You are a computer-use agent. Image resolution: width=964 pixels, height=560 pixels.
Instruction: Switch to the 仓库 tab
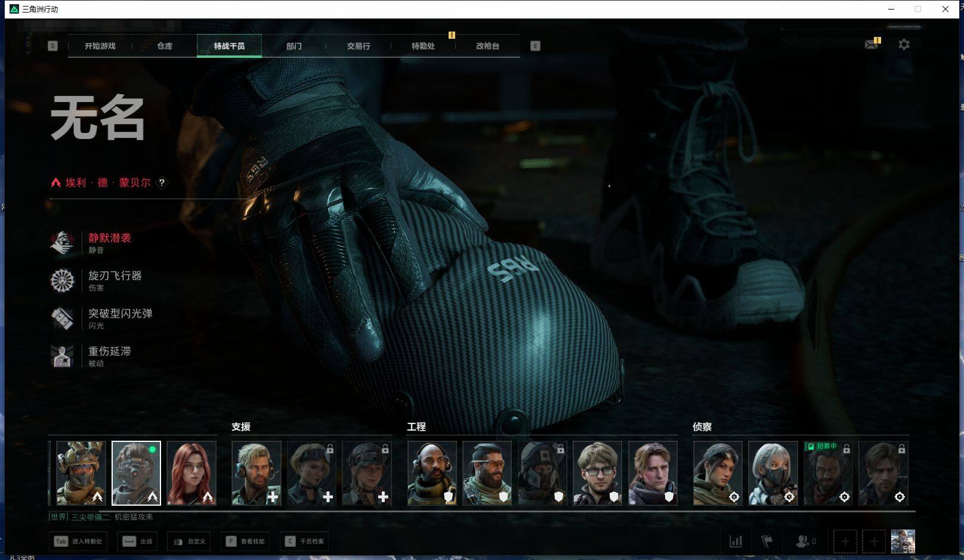click(165, 46)
